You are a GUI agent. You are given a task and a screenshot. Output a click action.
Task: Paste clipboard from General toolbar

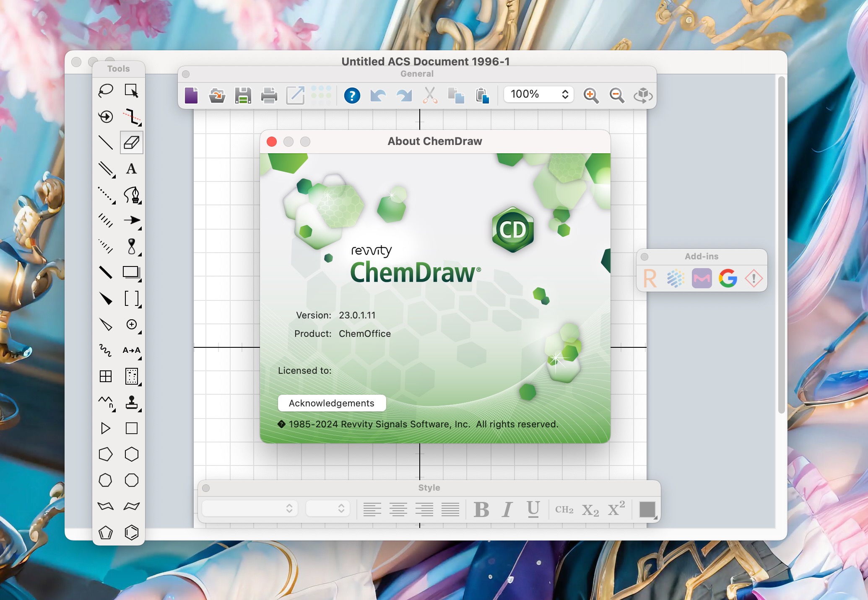(482, 95)
